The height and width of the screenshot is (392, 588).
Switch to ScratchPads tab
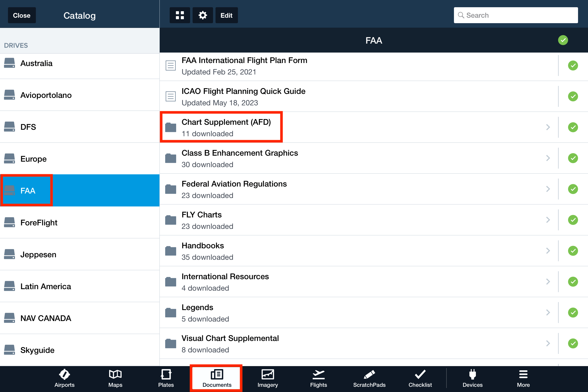(x=369, y=379)
